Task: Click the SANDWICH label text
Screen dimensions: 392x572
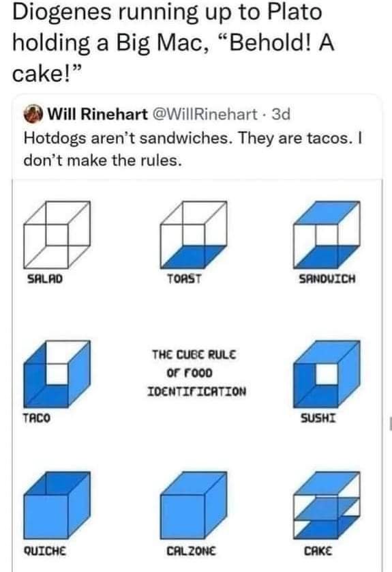Action: click(x=327, y=279)
